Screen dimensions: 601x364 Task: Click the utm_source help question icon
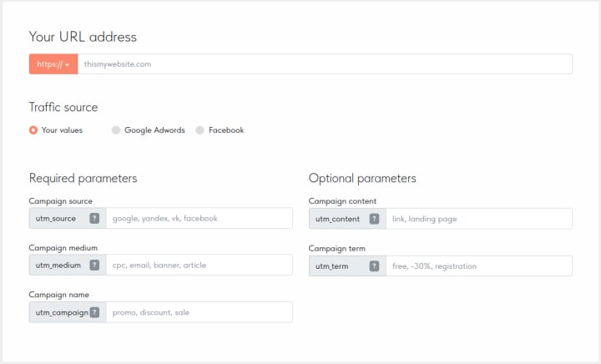click(x=94, y=219)
